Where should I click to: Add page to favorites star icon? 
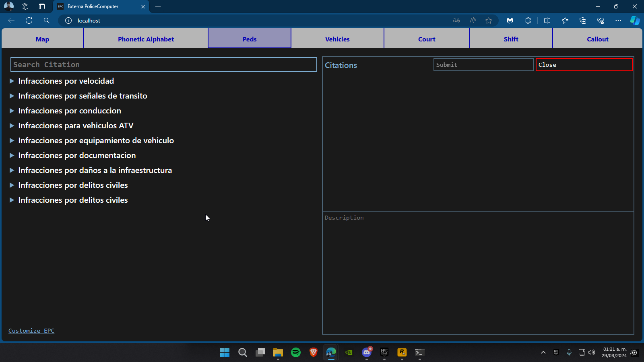[x=489, y=21]
